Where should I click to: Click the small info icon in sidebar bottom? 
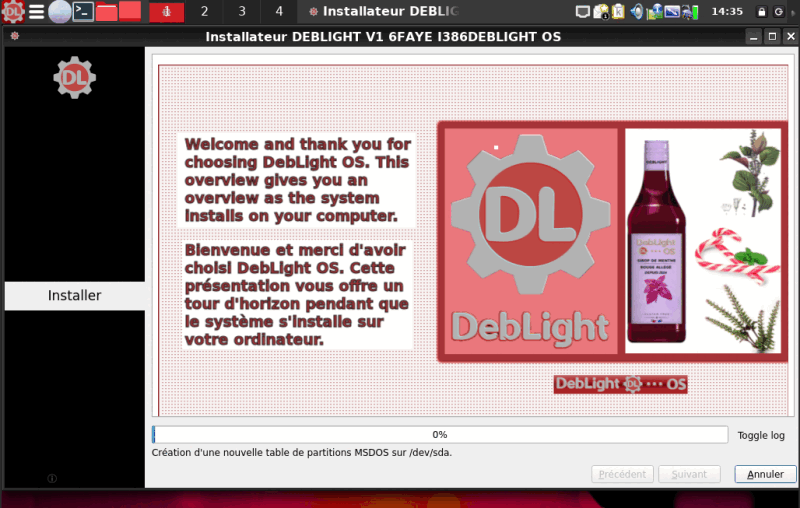point(52,478)
